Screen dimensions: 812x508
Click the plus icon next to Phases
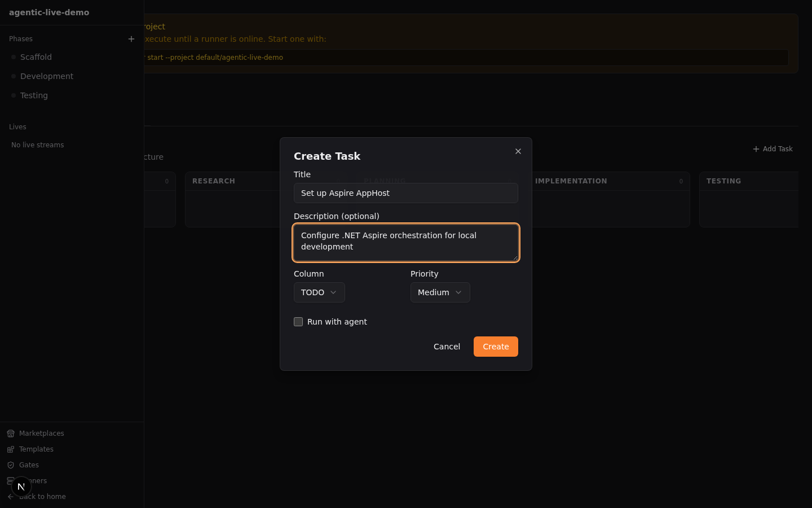click(131, 39)
